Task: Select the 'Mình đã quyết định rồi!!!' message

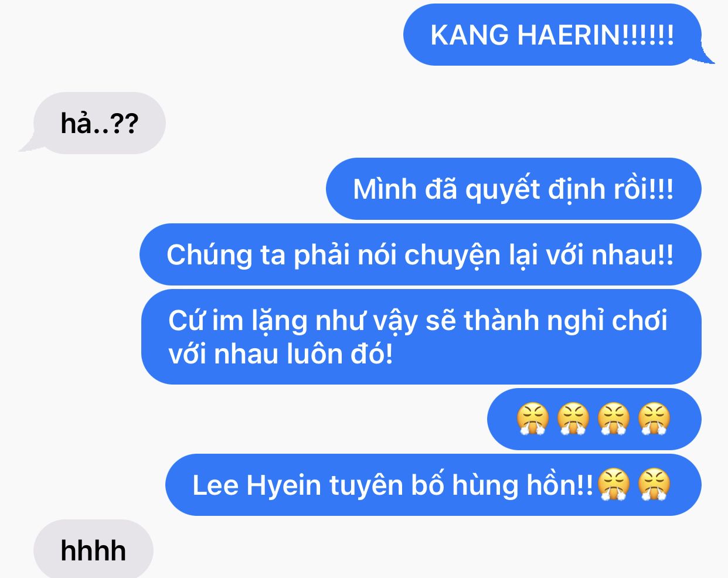Action: 513,189
